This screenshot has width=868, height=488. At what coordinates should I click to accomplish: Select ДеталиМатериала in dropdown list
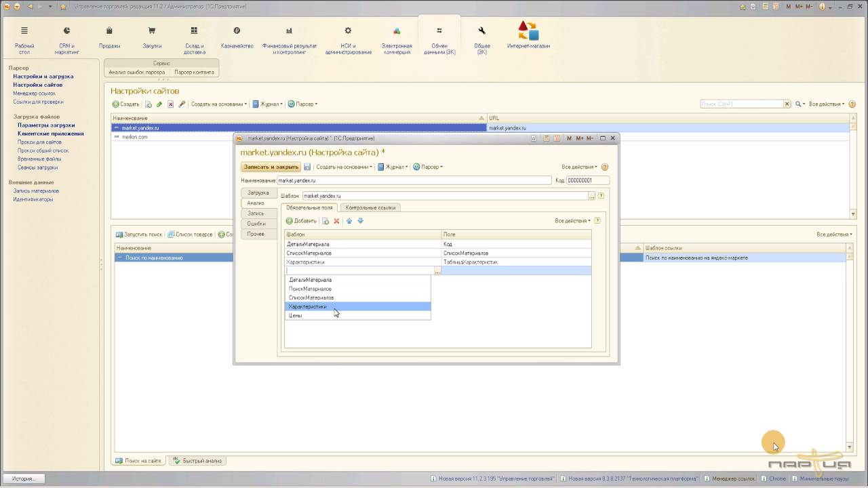[357, 280]
